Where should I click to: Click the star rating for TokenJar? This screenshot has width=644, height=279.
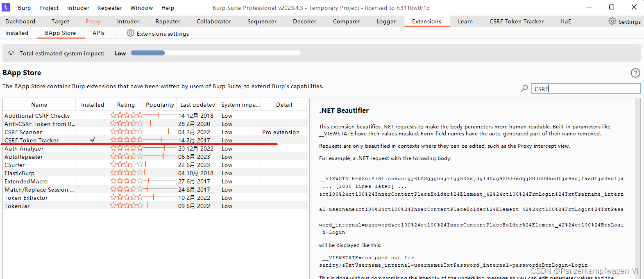pos(127,206)
